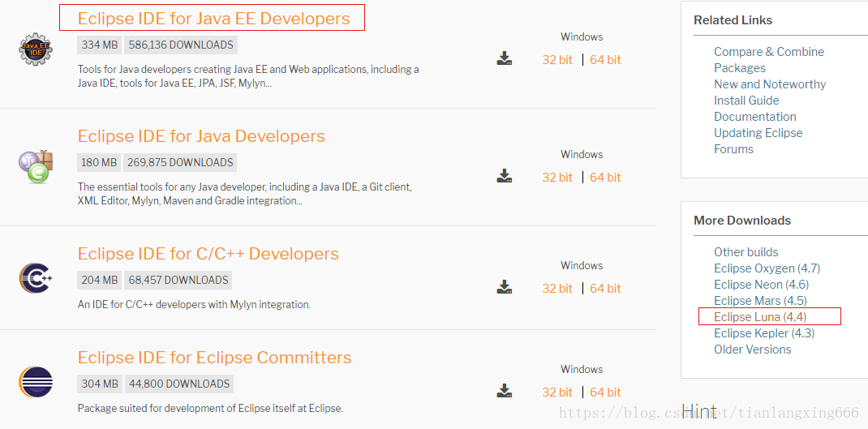Open the Documentation link

755,117
